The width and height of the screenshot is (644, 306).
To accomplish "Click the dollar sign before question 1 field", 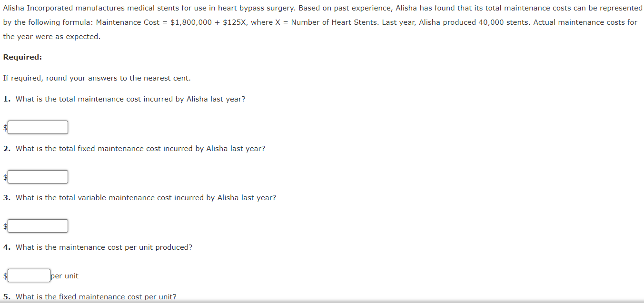I will pos(5,128).
